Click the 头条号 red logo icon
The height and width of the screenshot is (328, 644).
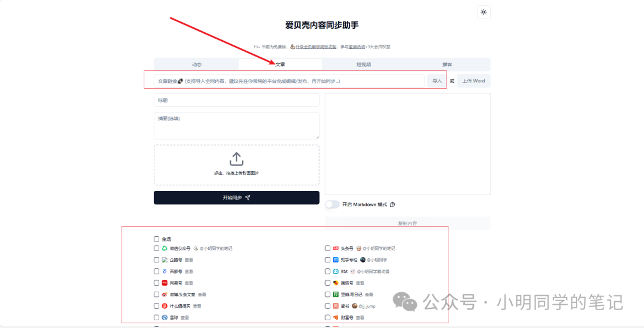coord(336,248)
